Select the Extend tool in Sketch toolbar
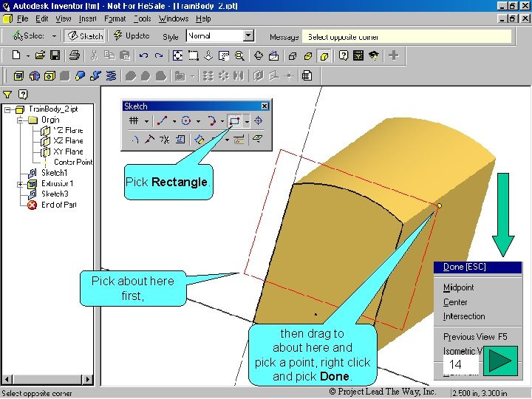 tap(149, 139)
